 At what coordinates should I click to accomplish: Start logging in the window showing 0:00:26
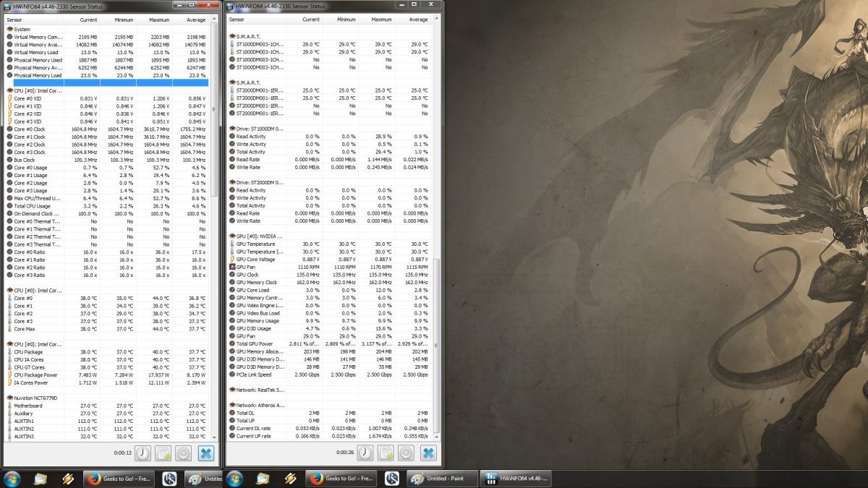[x=386, y=453]
